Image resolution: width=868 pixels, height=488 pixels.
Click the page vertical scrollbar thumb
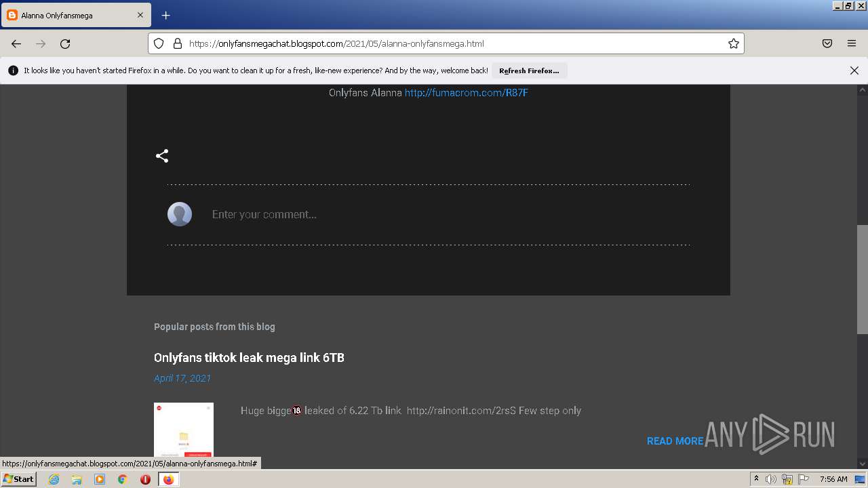(x=862, y=279)
